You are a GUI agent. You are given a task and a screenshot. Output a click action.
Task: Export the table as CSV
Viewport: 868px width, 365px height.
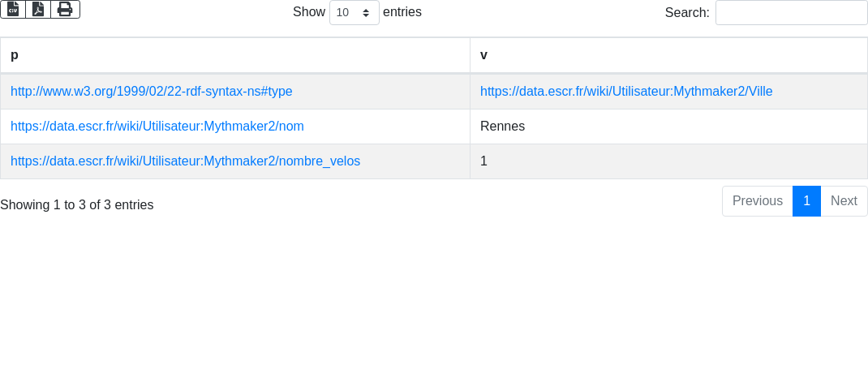click(13, 9)
